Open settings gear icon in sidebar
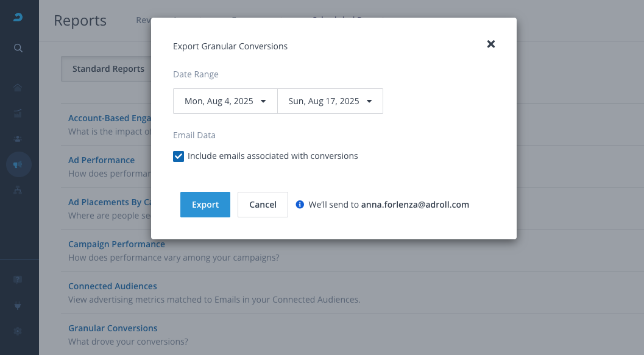The image size is (644, 355). click(x=18, y=331)
